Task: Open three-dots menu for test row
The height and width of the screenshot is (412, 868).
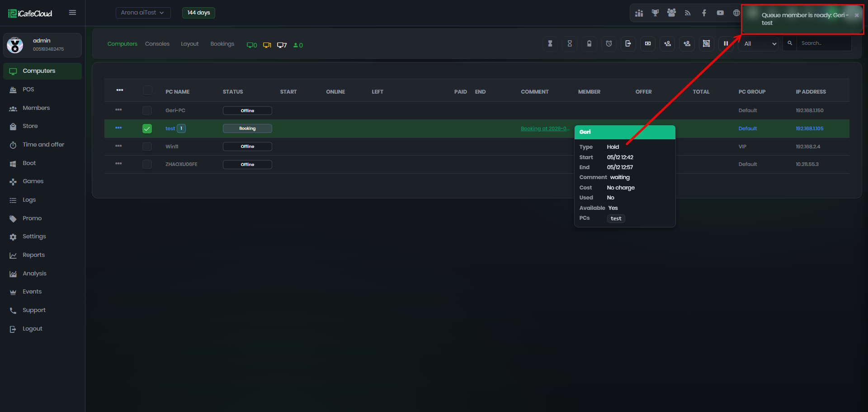Action: [118, 128]
